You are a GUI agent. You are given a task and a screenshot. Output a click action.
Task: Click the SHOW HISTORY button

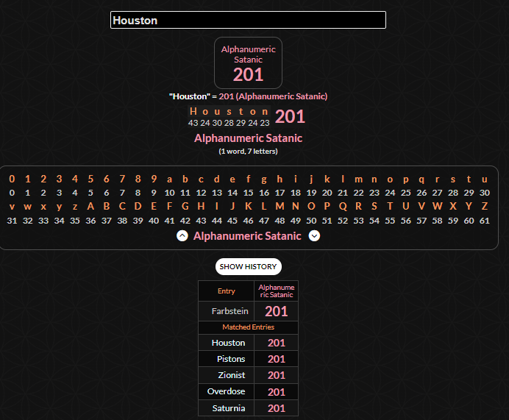pyautogui.click(x=249, y=266)
